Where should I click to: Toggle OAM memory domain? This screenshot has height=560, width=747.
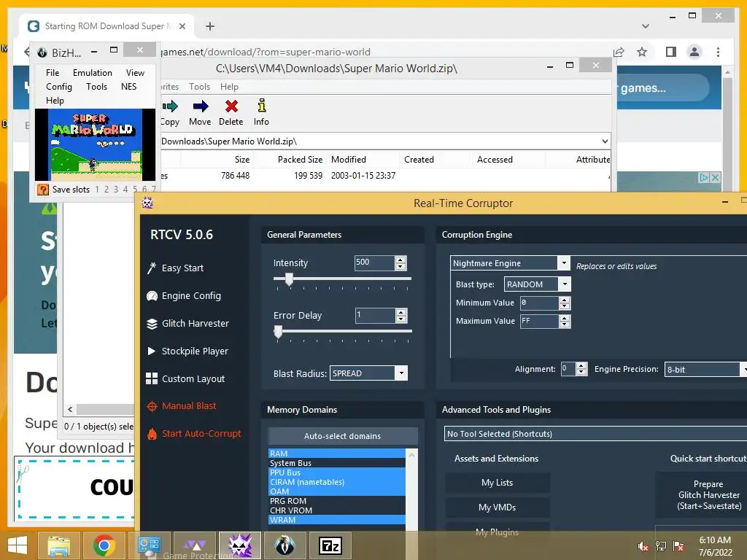tap(337, 491)
